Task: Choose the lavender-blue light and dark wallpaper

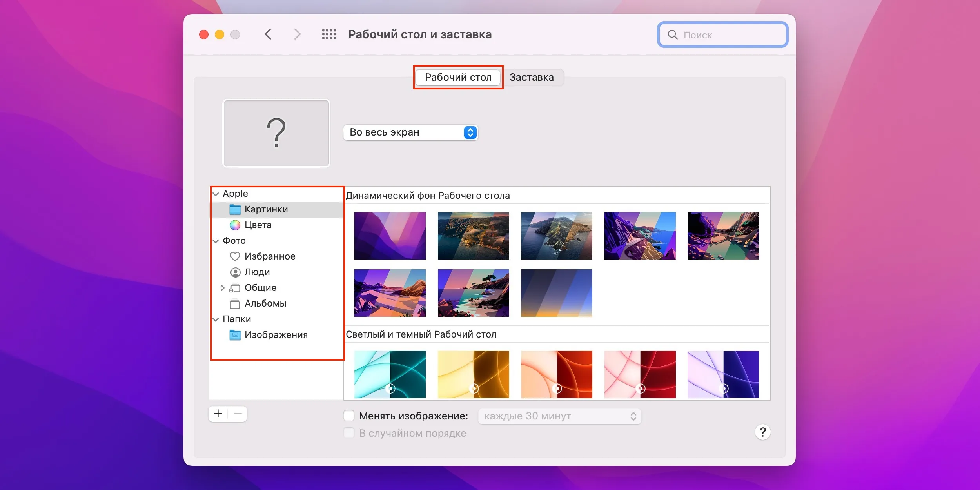Action: (x=723, y=374)
